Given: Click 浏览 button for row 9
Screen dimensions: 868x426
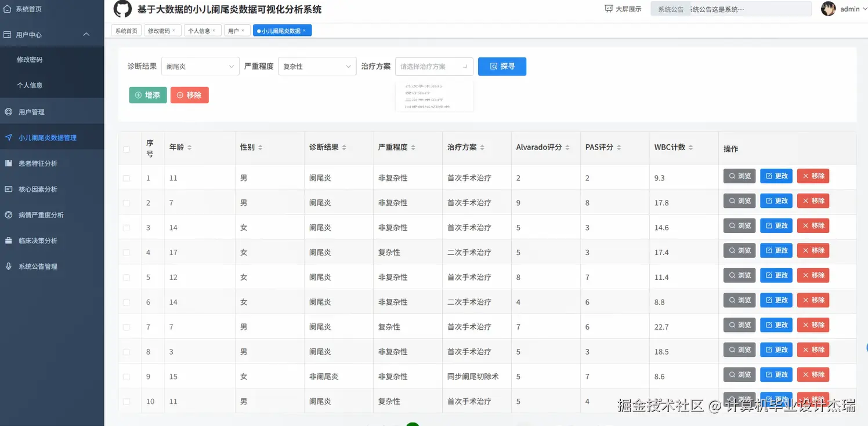Looking at the screenshot, I should click(x=739, y=374).
